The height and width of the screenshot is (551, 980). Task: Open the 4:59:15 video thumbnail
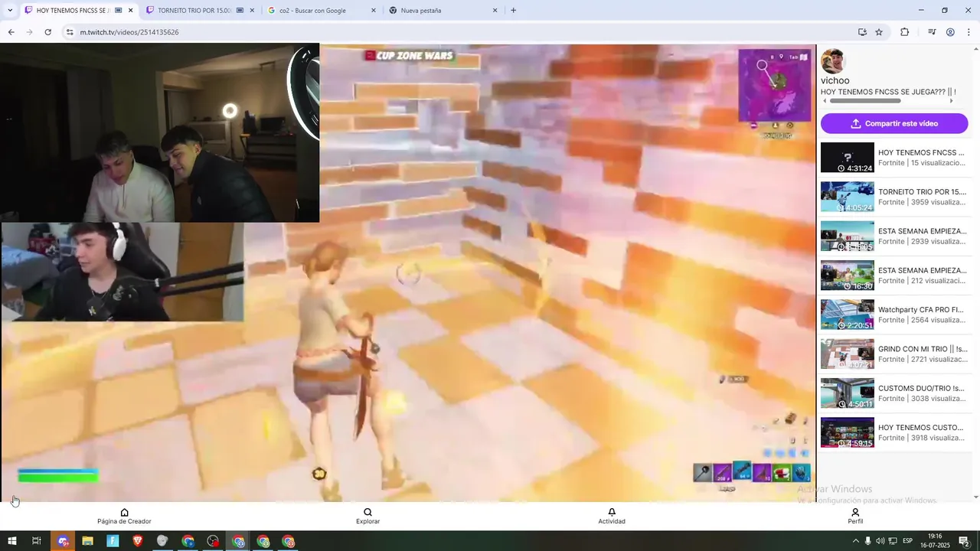[x=847, y=432]
